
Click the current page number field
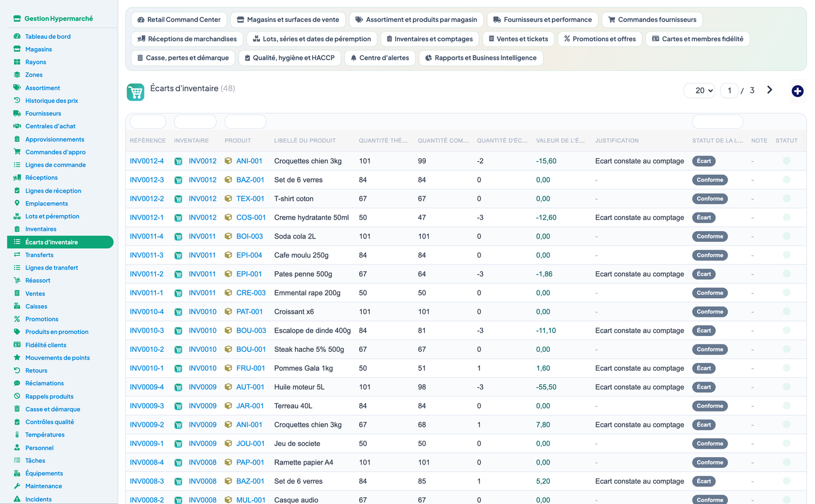click(729, 90)
